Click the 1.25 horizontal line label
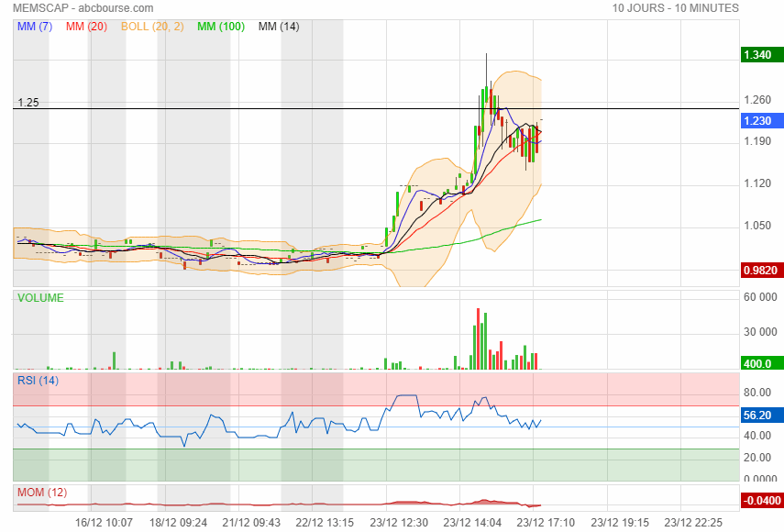 pos(28,103)
